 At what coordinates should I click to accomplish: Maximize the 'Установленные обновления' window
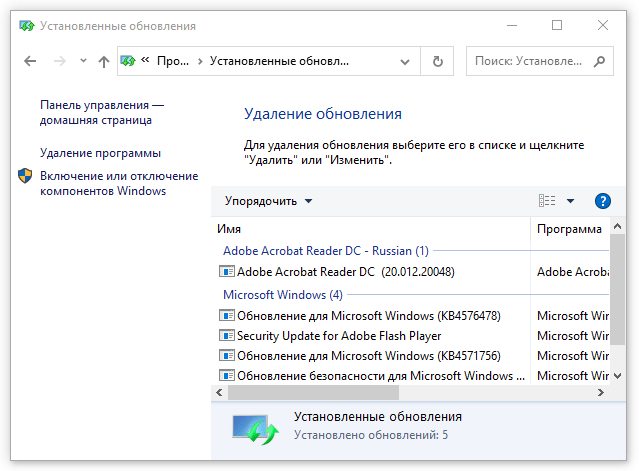tap(557, 25)
